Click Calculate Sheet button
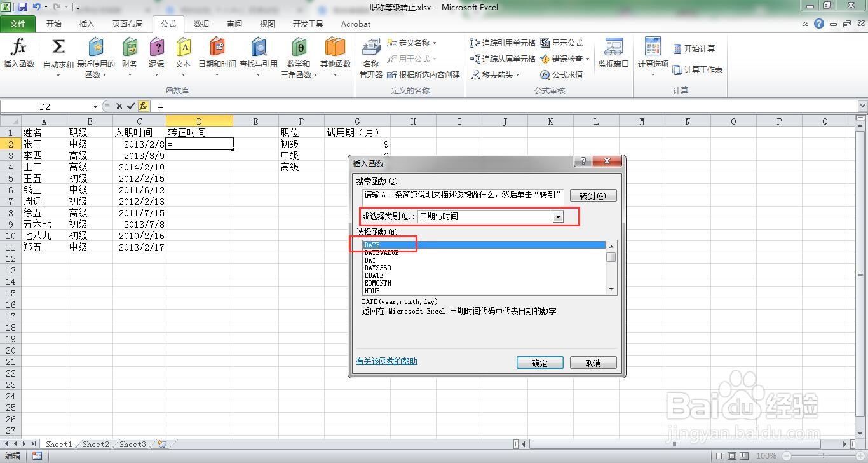Screen dimensions: 868x463 point(698,69)
